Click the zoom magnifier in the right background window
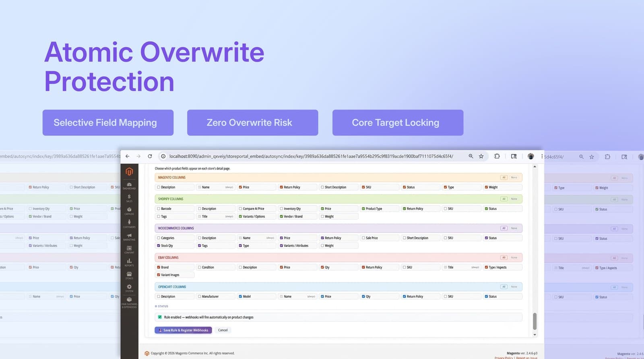This screenshot has height=359, width=644. tap(581, 157)
